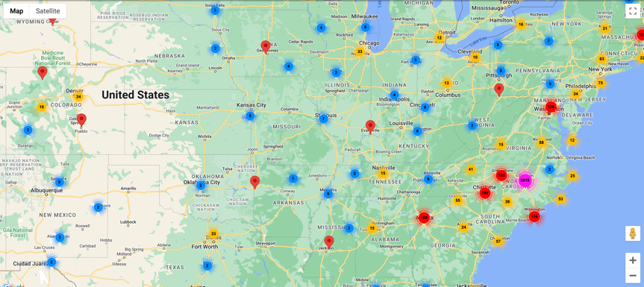This screenshot has height=287, width=644.
Task: Open the blue 2 cluster near Omaha
Action: [215, 48]
